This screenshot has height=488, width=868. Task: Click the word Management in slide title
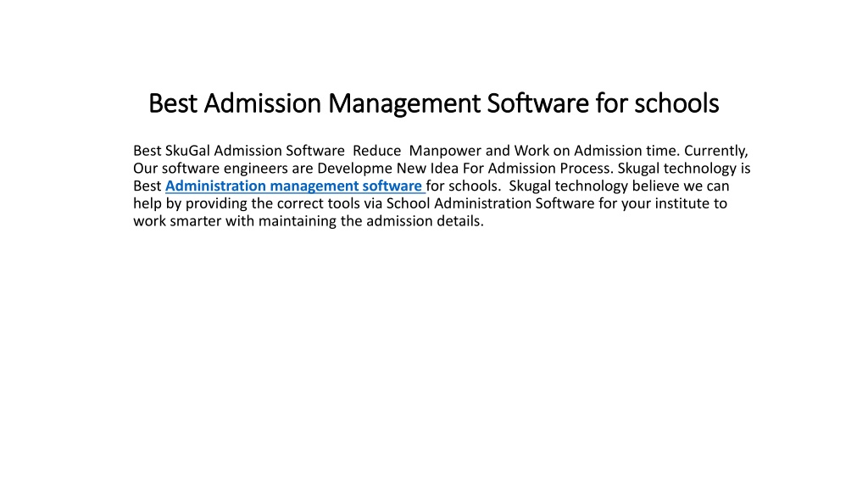click(404, 103)
